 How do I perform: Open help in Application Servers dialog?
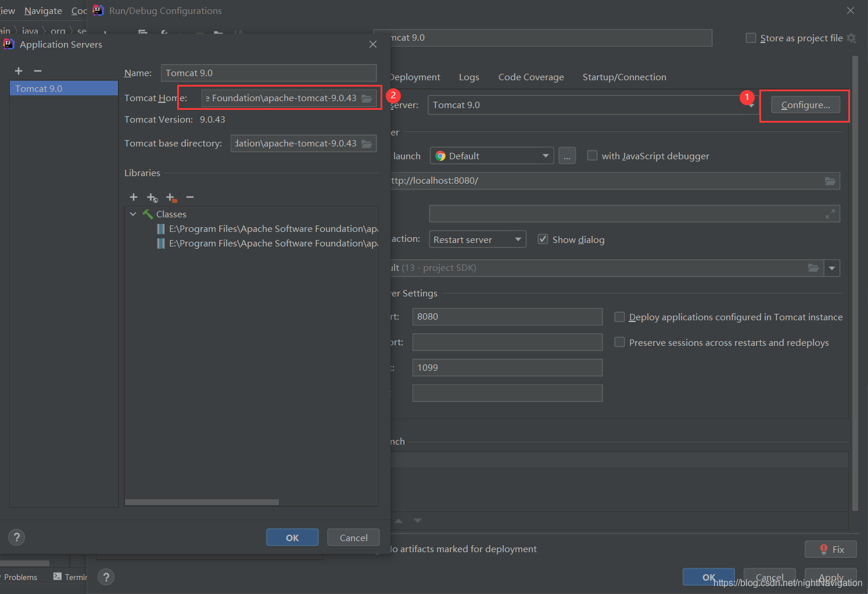coord(17,537)
